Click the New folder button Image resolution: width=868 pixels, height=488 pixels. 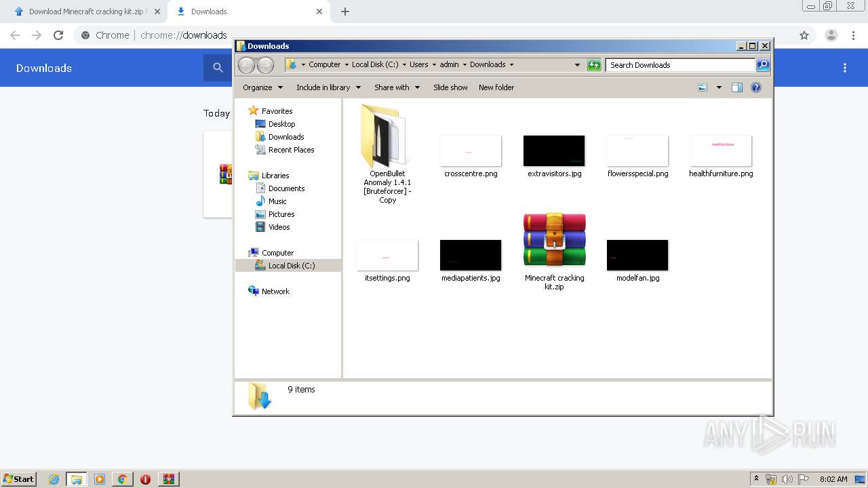pyautogui.click(x=496, y=87)
